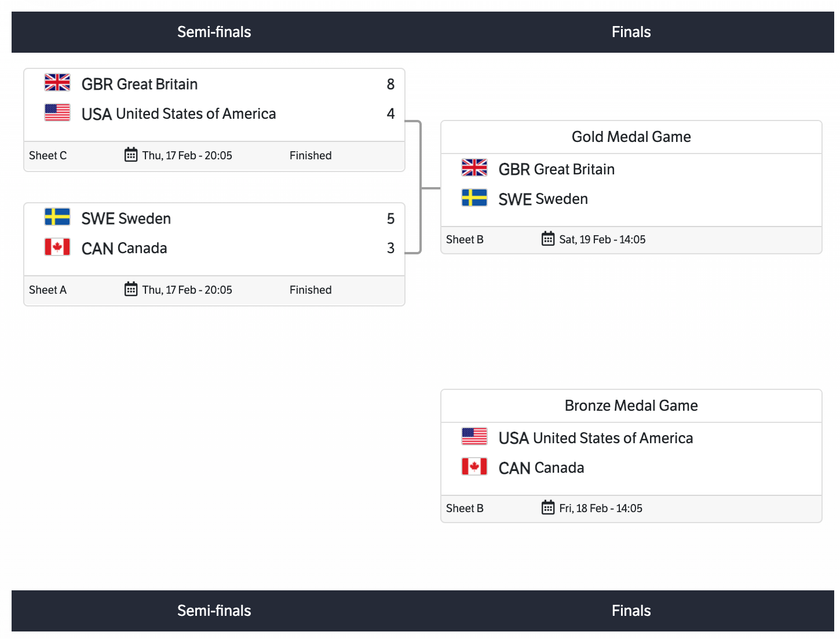Click Canada flag in Bronze Medal Game
The height and width of the screenshot is (639, 840).
[474, 466]
